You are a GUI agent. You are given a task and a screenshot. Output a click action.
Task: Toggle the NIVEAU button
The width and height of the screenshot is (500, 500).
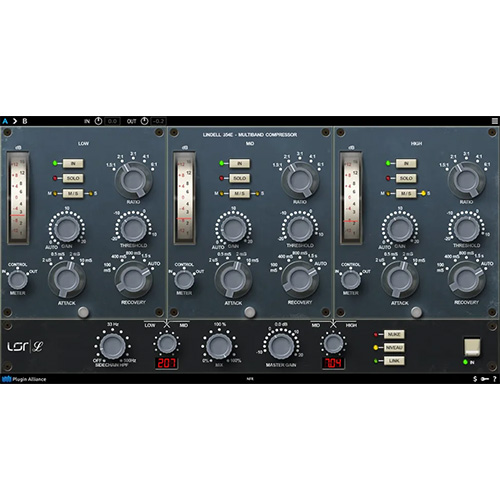(394, 348)
